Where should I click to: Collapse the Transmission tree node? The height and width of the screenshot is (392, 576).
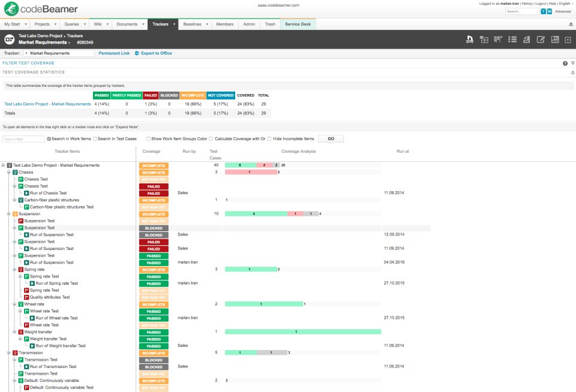[x=9, y=352]
